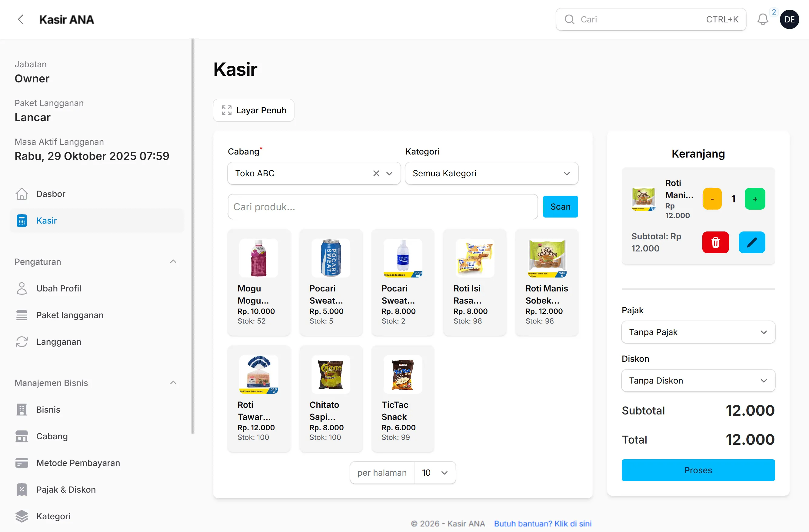809x532 pixels.
Task: Click the back arrow next to Kasir ANA
Action: click(21, 19)
